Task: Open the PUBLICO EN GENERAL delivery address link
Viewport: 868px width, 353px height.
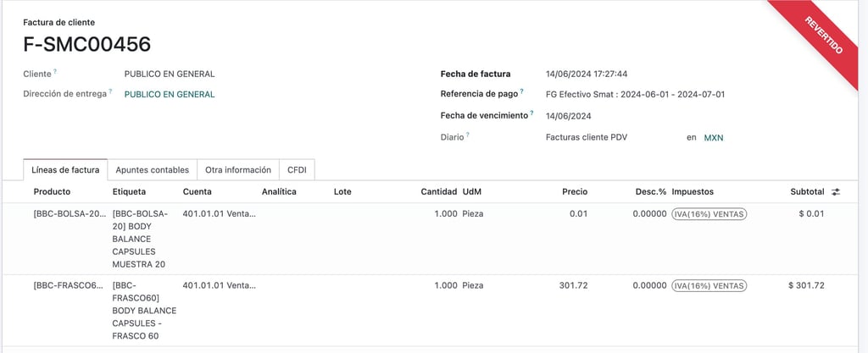Action: tap(170, 95)
